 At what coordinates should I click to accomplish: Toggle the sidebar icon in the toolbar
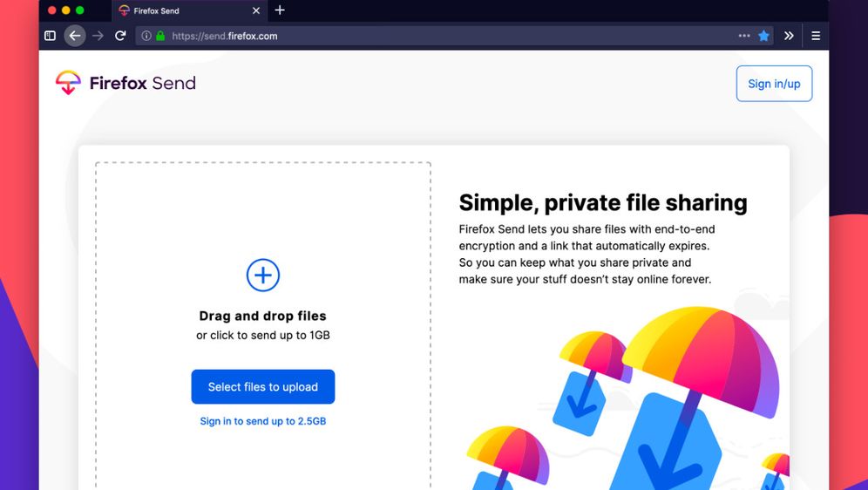tap(50, 36)
